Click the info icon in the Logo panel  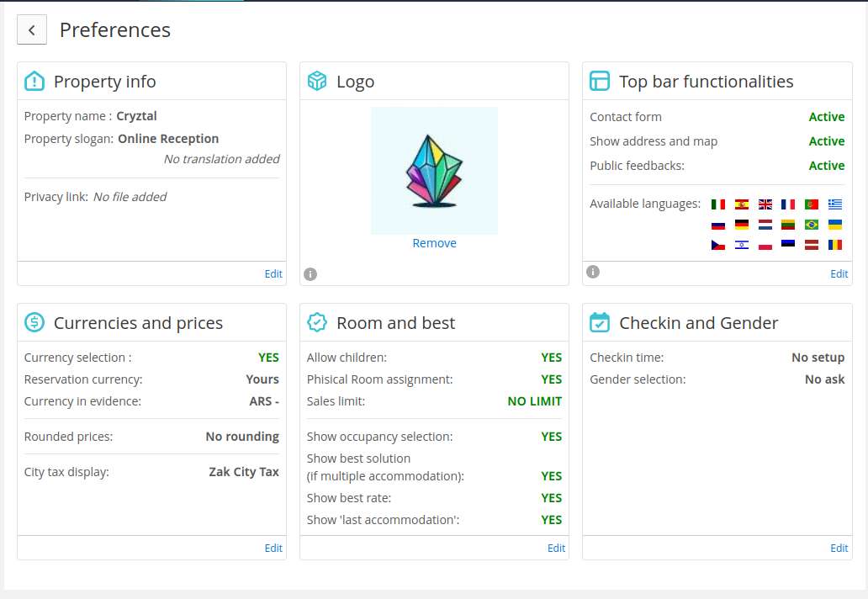tap(310, 273)
